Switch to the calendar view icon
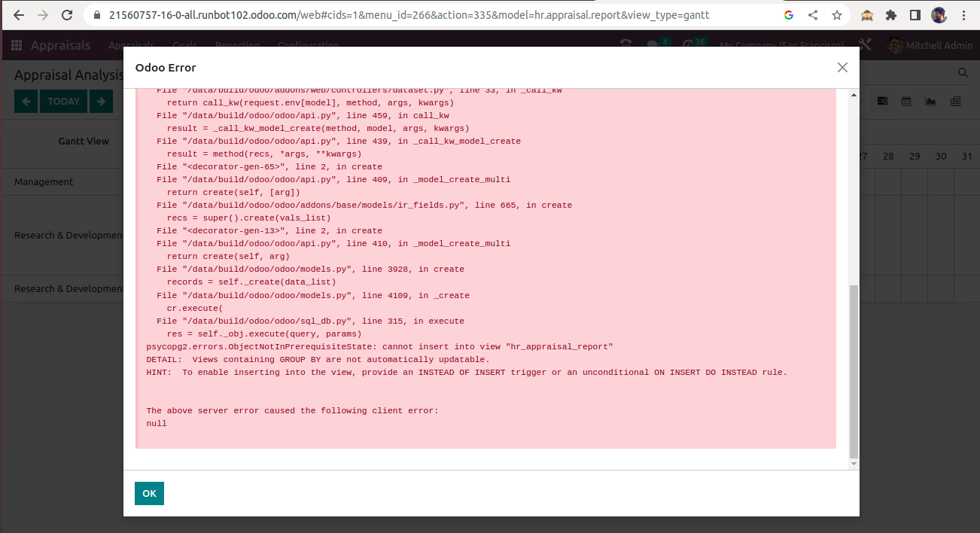Viewport: 980px width, 533px height. (907, 101)
